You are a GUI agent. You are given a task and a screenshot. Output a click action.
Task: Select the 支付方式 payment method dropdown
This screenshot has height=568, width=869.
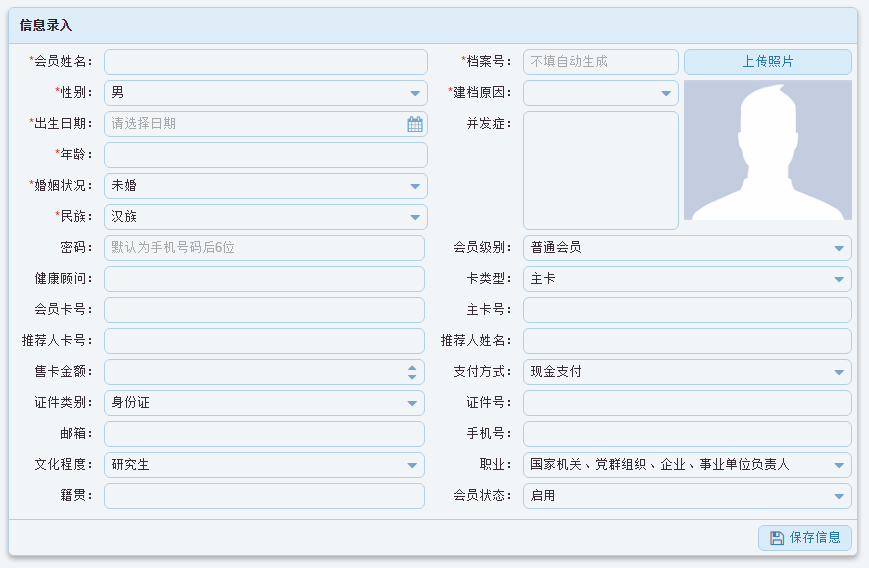(x=839, y=372)
